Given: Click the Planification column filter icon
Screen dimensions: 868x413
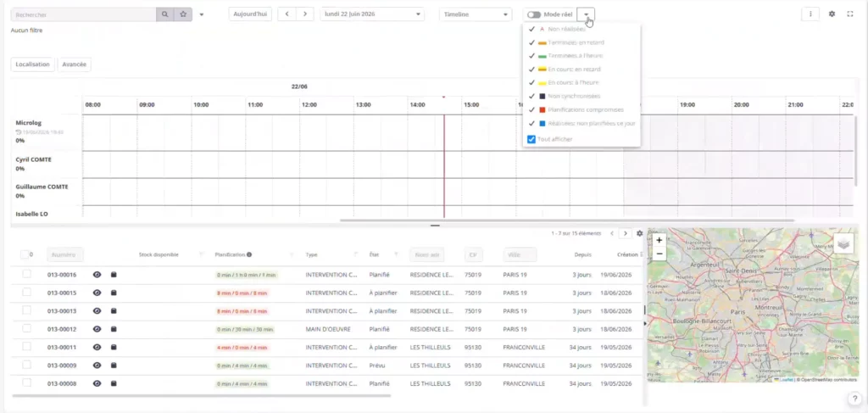Looking at the screenshot, I should [x=292, y=254].
